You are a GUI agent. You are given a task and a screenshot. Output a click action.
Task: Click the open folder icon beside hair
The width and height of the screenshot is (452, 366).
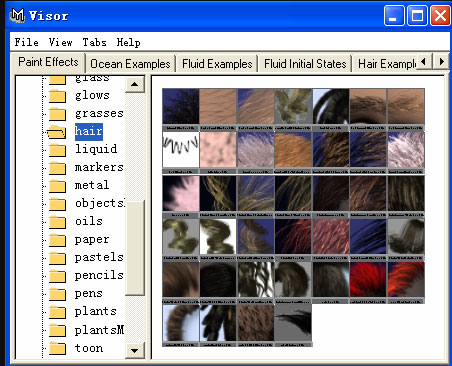click(57, 132)
